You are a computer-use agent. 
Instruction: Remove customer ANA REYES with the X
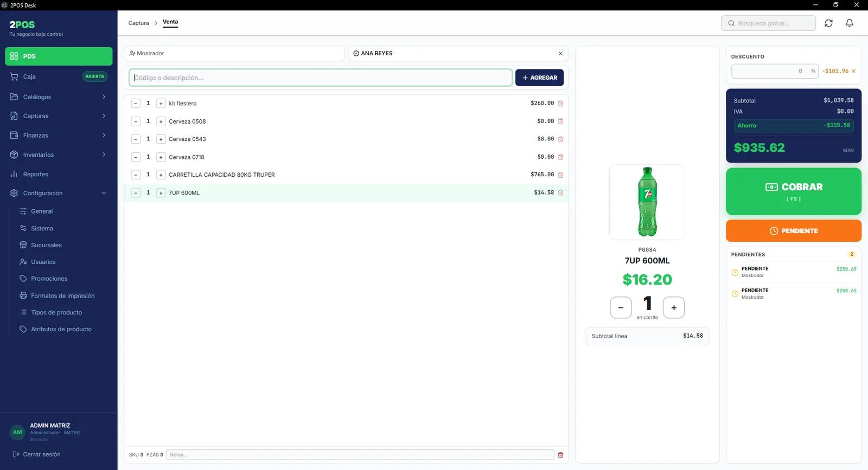(560, 54)
